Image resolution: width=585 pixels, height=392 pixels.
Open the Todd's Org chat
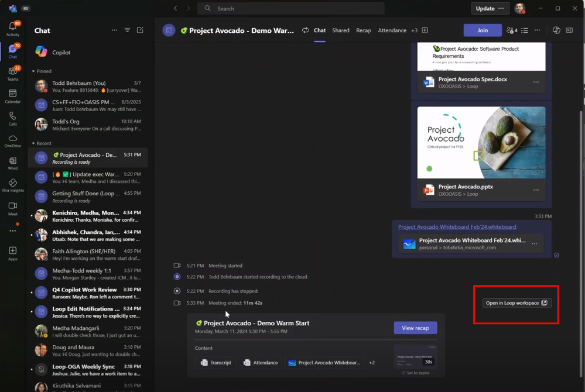click(x=88, y=125)
